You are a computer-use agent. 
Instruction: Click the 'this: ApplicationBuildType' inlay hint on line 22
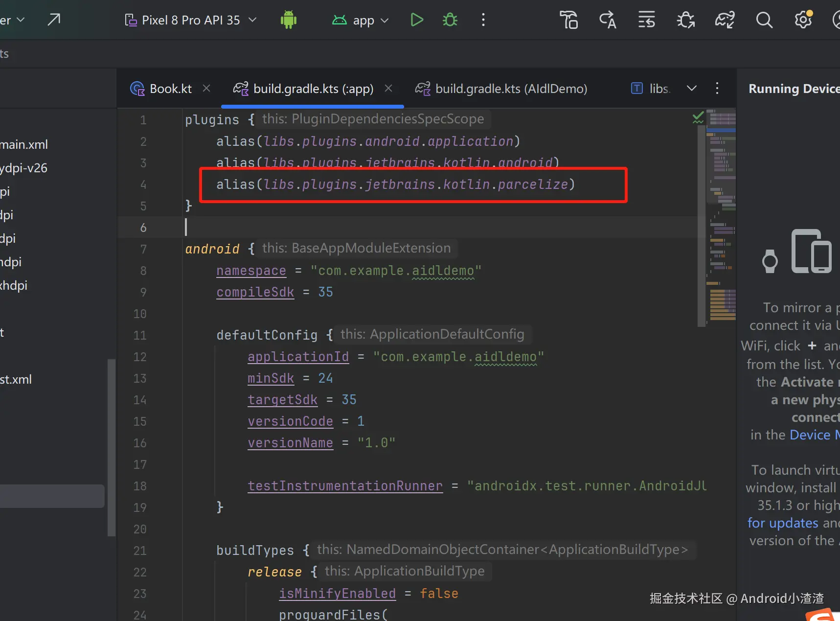click(x=405, y=571)
